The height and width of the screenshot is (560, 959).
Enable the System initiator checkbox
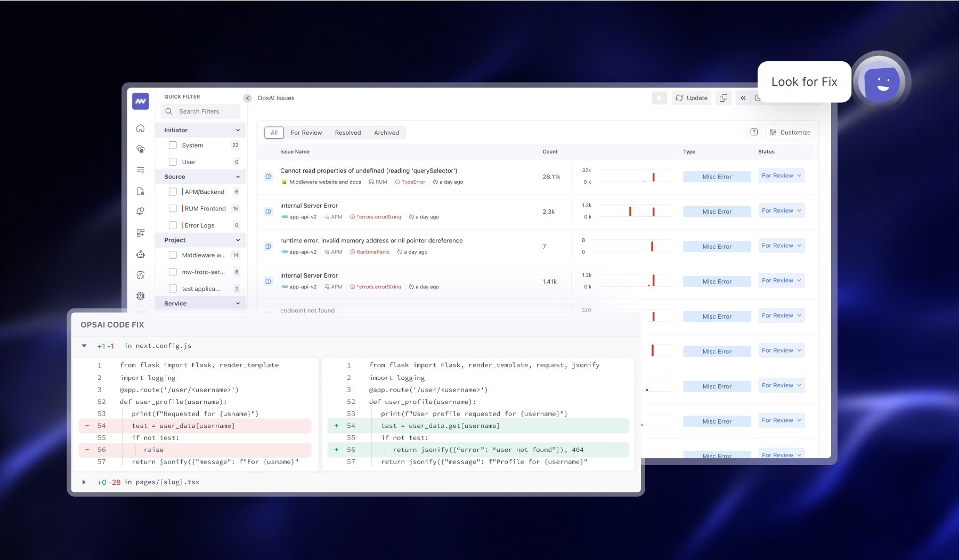click(x=173, y=145)
